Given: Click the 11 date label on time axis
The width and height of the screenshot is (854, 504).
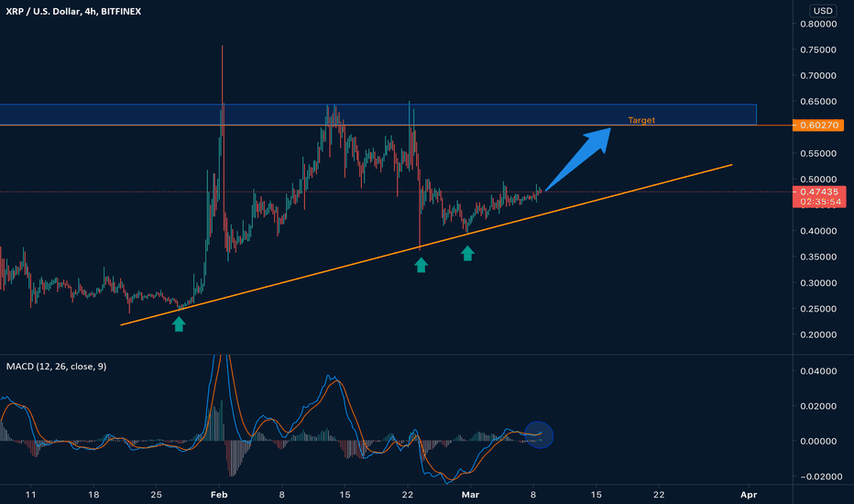Looking at the screenshot, I should [30, 495].
